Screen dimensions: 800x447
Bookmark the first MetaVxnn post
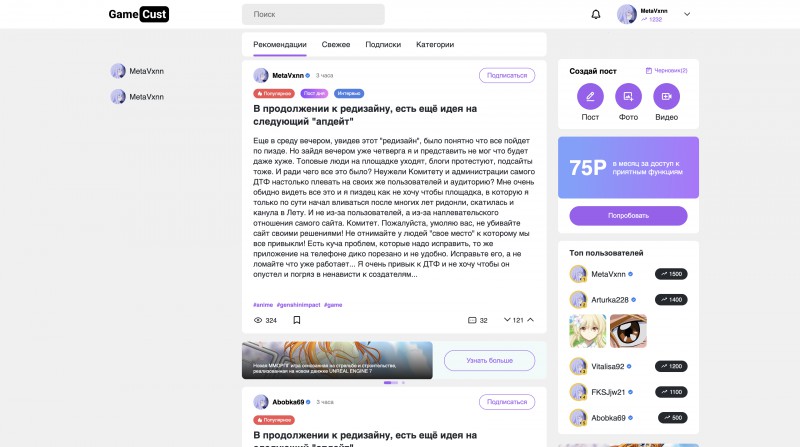point(297,320)
